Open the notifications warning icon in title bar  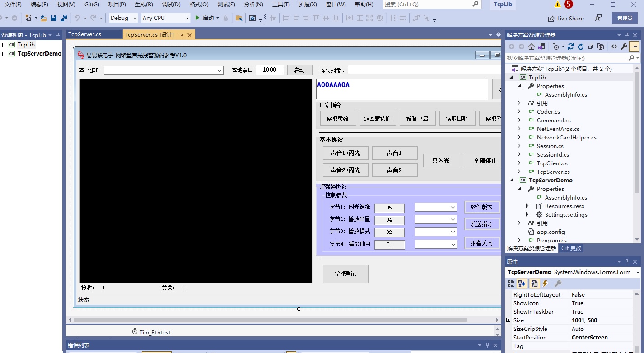tap(558, 5)
